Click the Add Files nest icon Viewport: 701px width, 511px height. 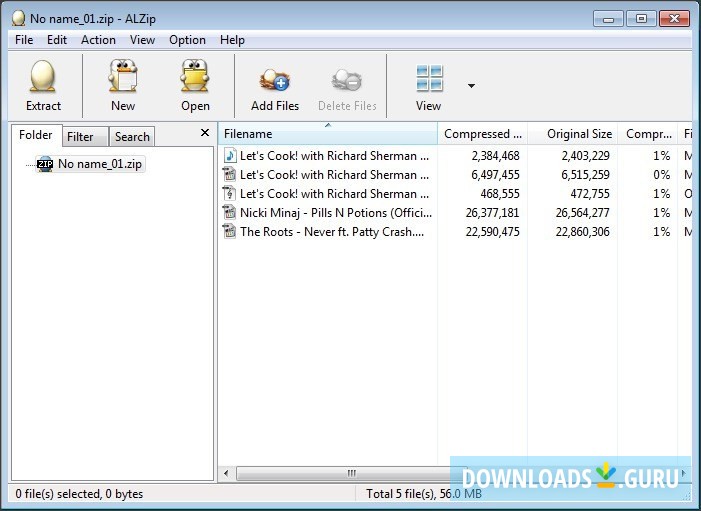tap(274, 80)
